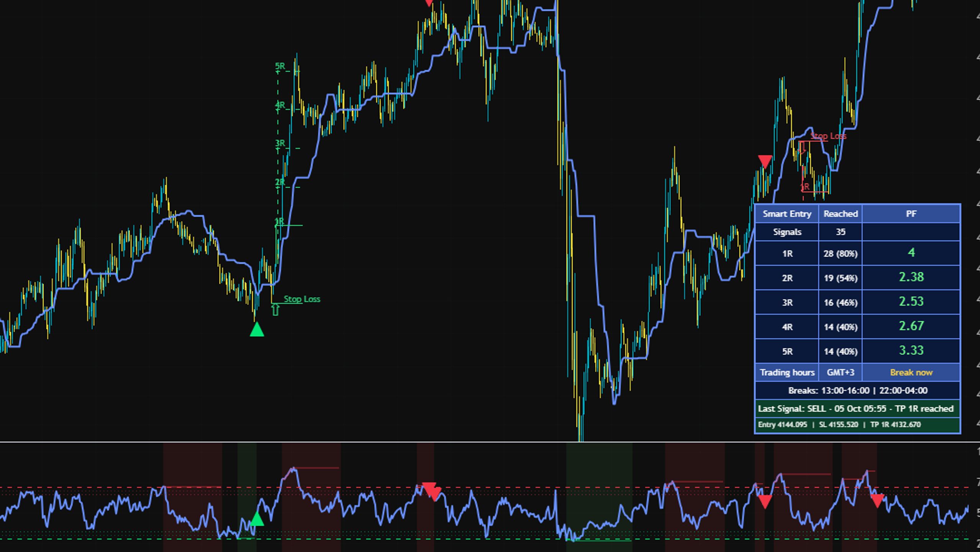The height and width of the screenshot is (552, 980).
Task: Select the Signals row label in table
Action: coord(787,232)
